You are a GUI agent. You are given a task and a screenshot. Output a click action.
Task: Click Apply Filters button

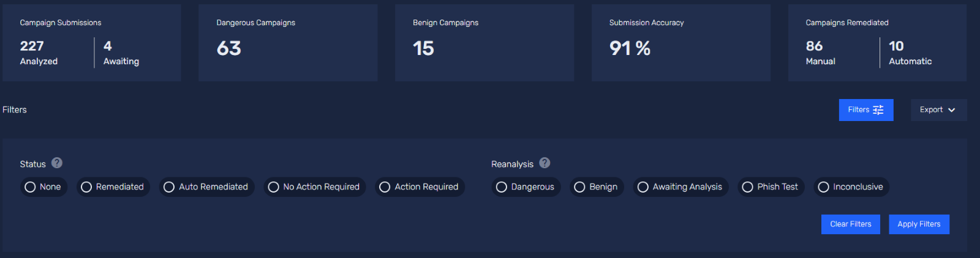click(x=919, y=224)
